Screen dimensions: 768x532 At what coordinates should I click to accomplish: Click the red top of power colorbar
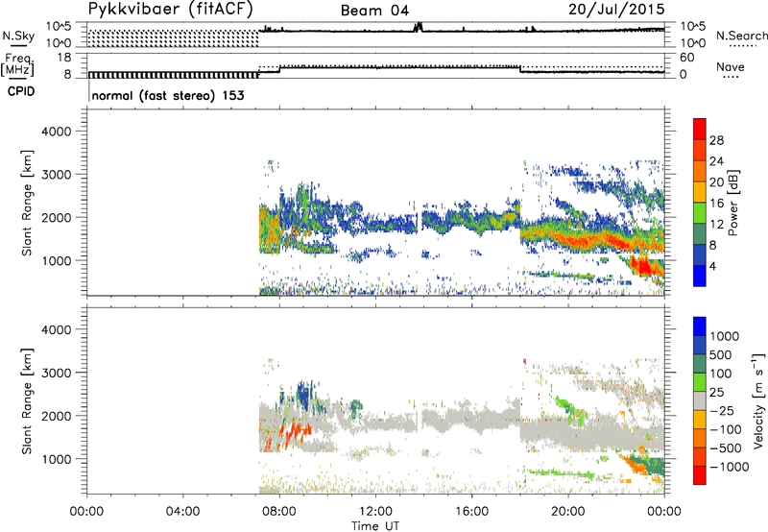pos(700,129)
